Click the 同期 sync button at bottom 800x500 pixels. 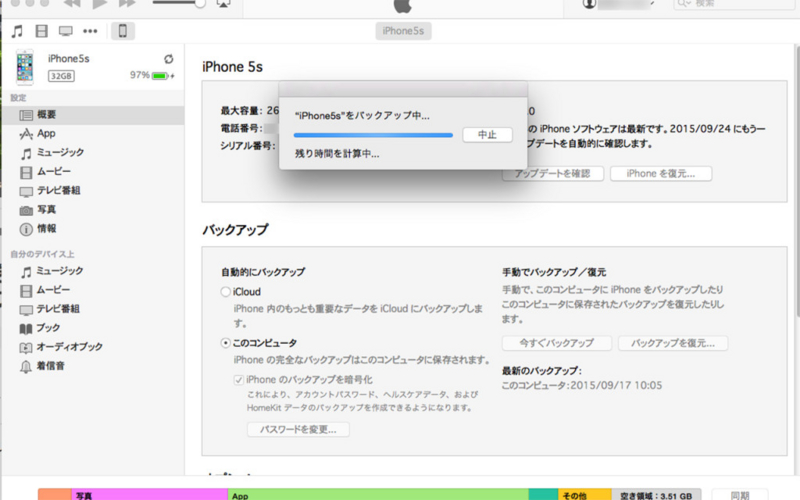[740, 494]
